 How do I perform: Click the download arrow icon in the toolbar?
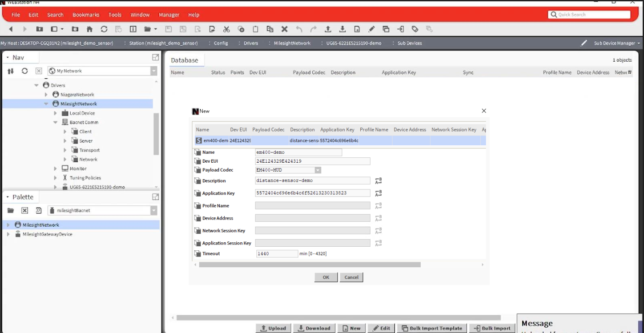coord(342,29)
